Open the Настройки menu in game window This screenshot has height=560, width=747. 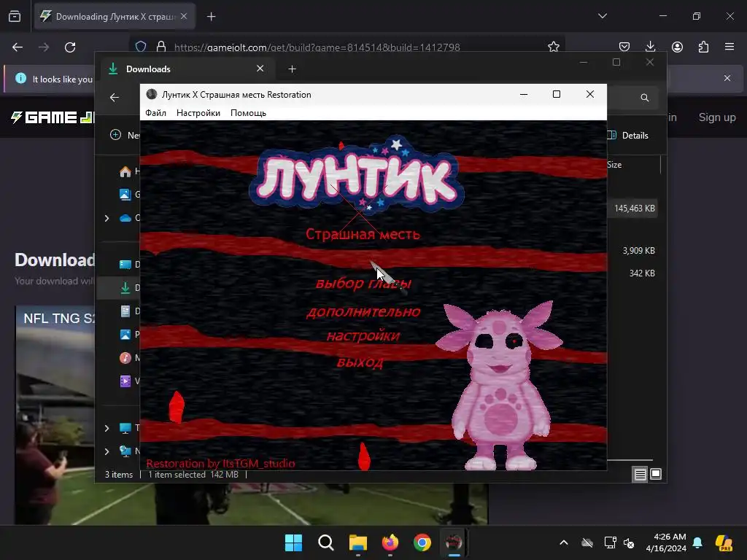click(x=198, y=113)
